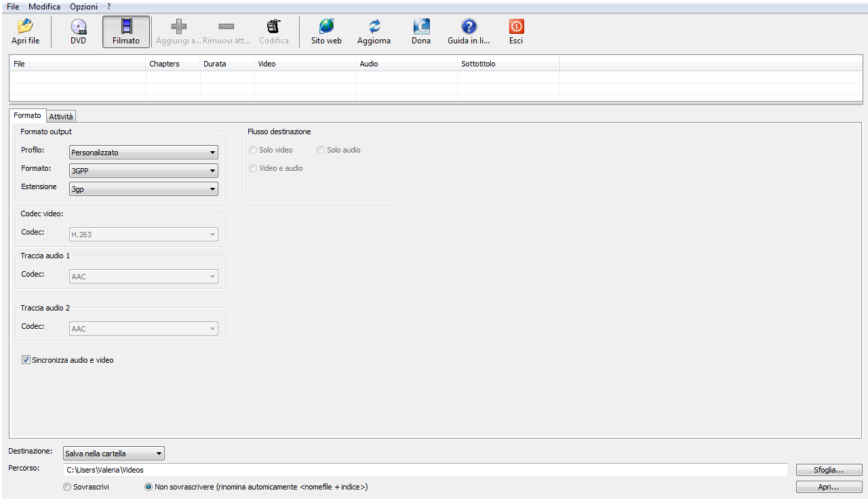Expand the Estensione 3gp dropdown
868x499 pixels.
pyautogui.click(x=144, y=189)
